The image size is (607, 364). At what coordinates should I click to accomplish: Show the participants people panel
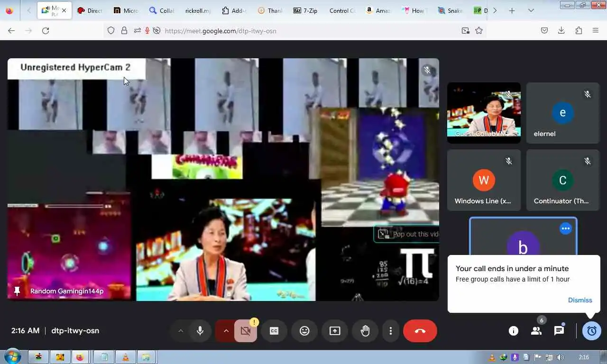click(536, 331)
